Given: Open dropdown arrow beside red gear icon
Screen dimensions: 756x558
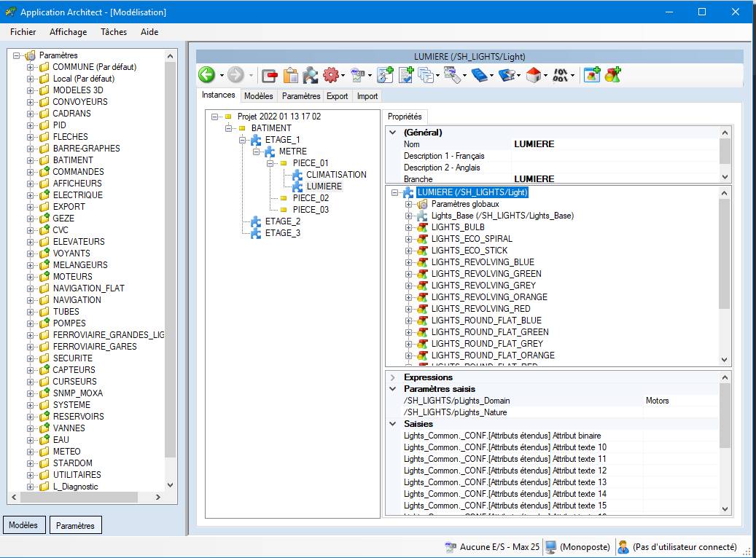Looking at the screenshot, I should click(x=343, y=76).
